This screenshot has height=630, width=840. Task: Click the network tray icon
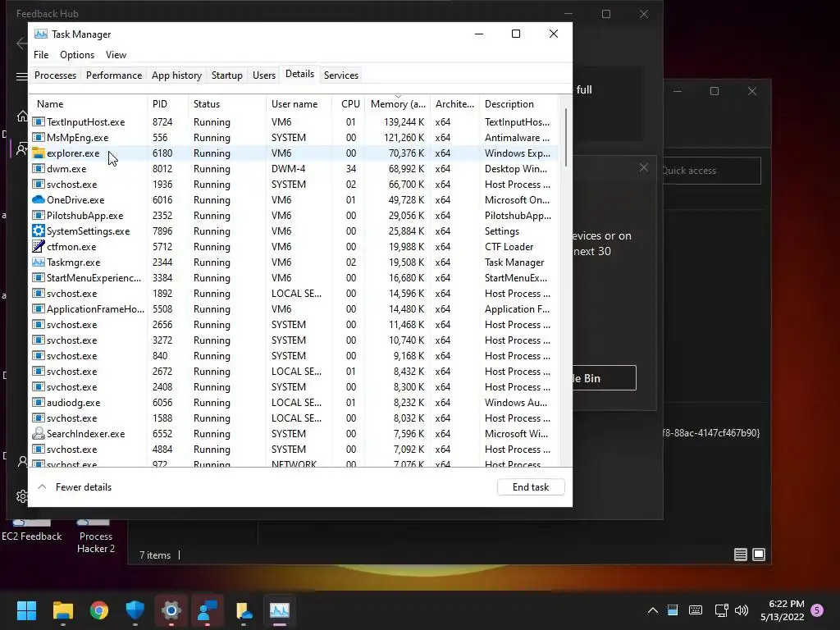pyautogui.click(x=722, y=610)
